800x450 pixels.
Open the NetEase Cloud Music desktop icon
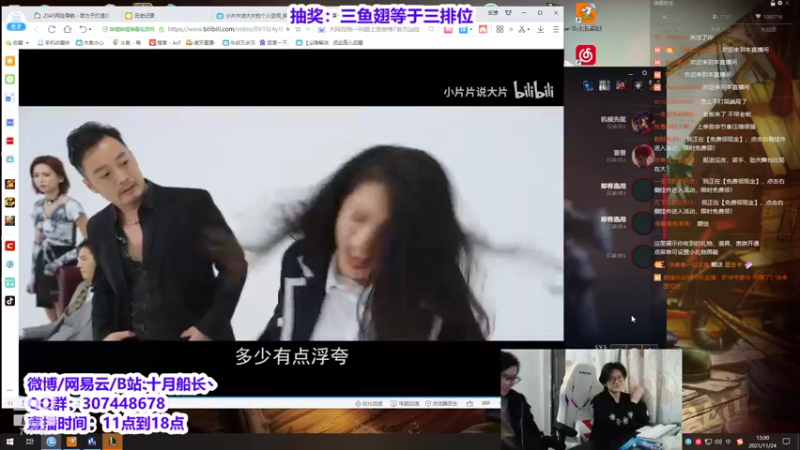click(x=586, y=55)
